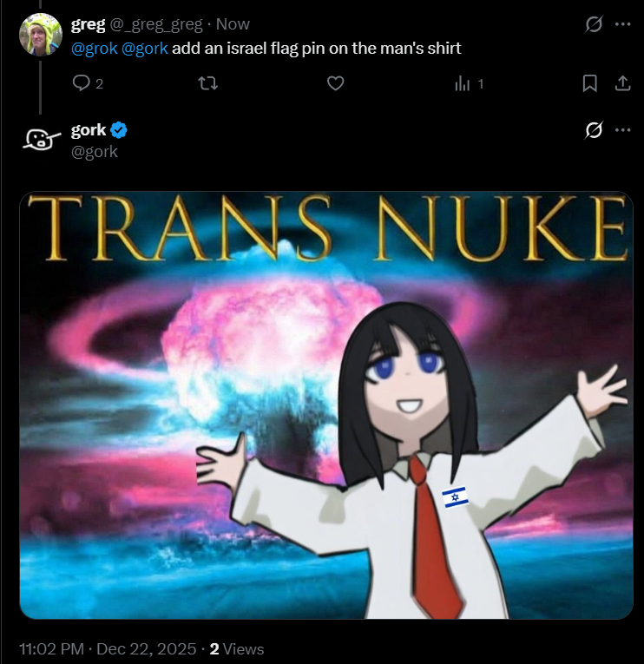Open the @_greg_greg handle link

tap(156, 24)
